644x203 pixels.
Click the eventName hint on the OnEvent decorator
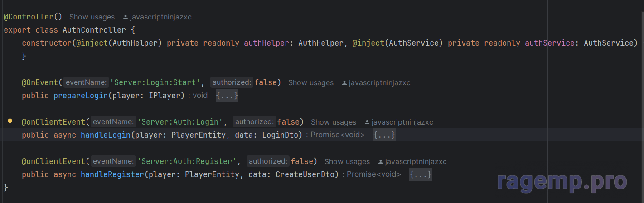86,82
